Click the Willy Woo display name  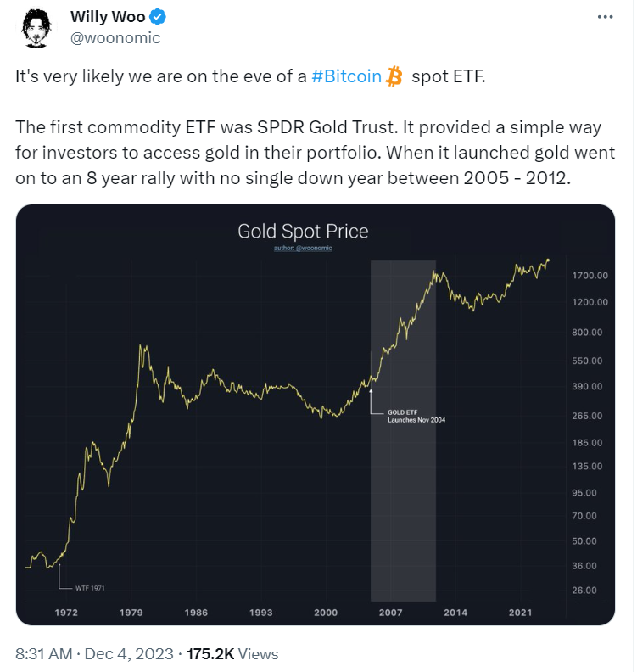pos(107,17)
